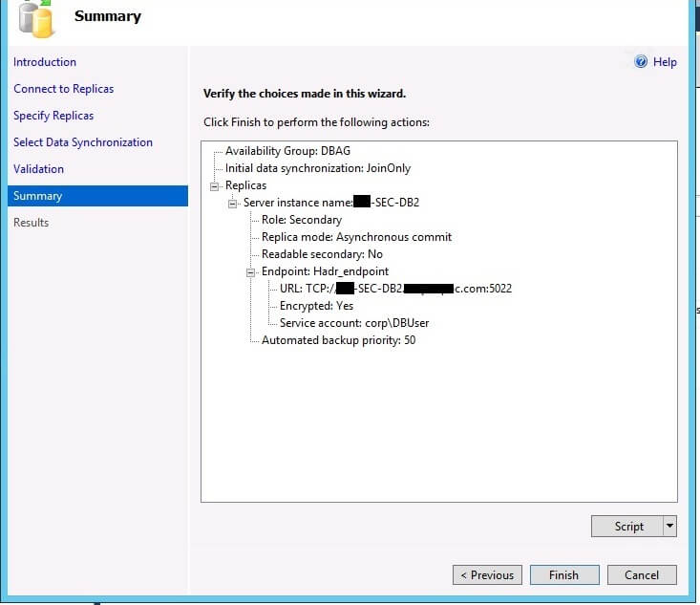Select the Results step
This screenshot has width=700, height=605.
tap(32, 223)
